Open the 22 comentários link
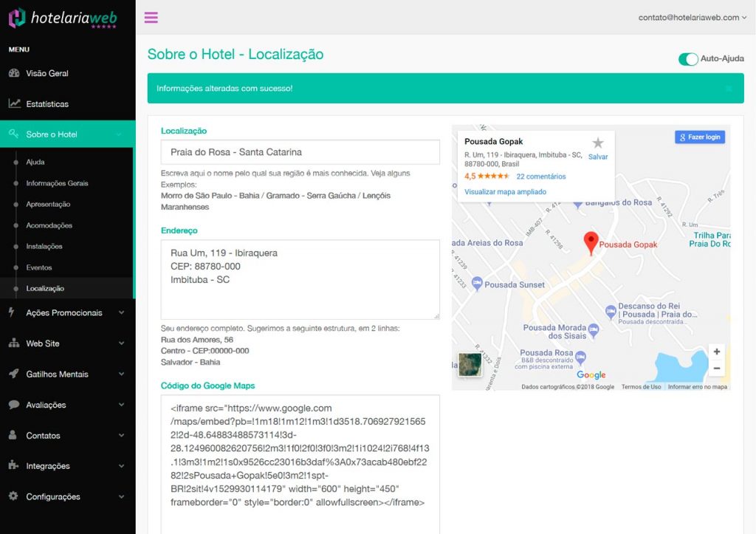 541,177
